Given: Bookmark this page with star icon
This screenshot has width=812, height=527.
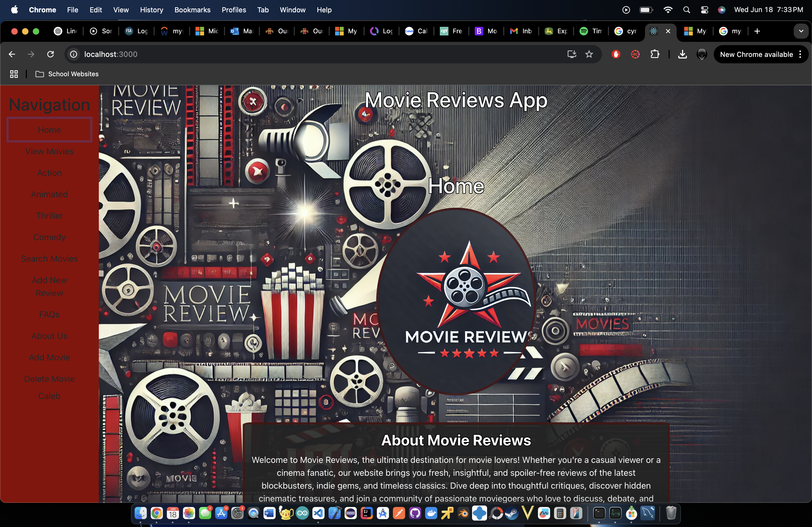Looking at the screenshot, I should pos(589,54).
